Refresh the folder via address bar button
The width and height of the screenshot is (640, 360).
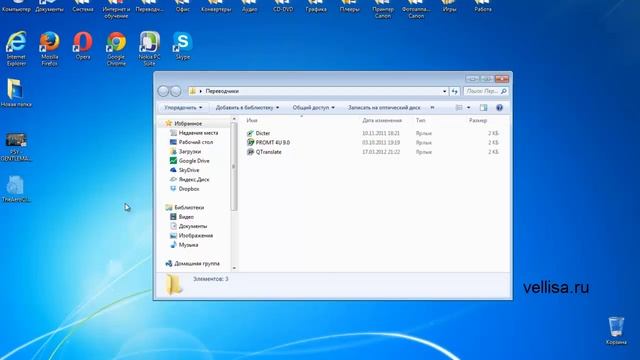[x=455, y=91]
